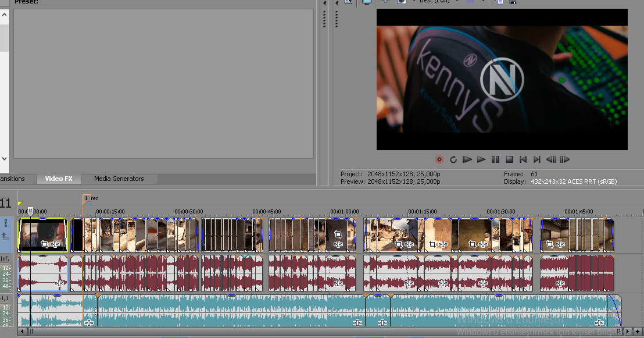Image resolution: width=644 pixels, height=338 pixels.
Task: Toggle preview on external monitor
Action: click(366, 2)
